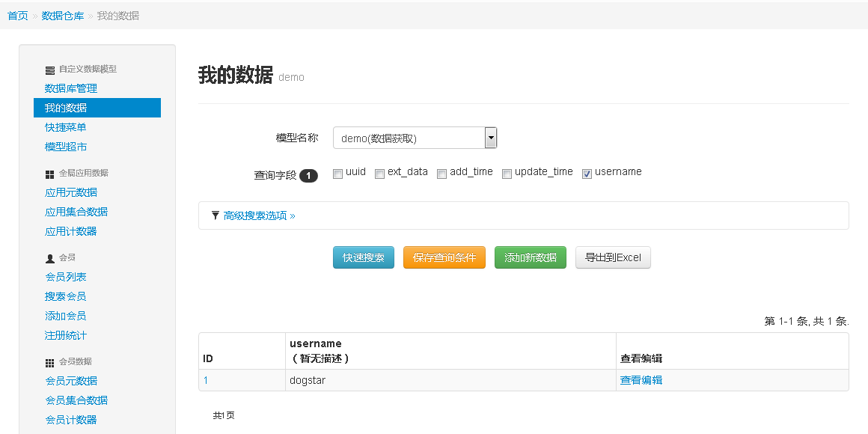Open the 查看编辑 link for dogstar

[x=641, y=380]
